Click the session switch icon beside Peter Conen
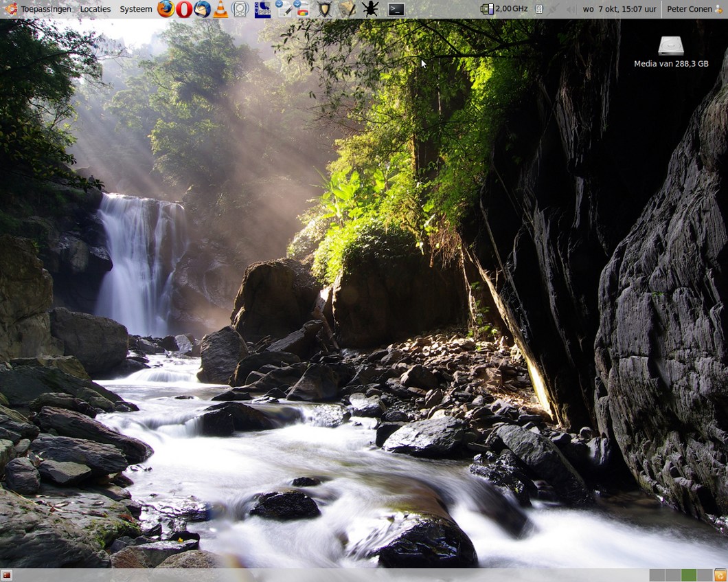 [720, 9]
